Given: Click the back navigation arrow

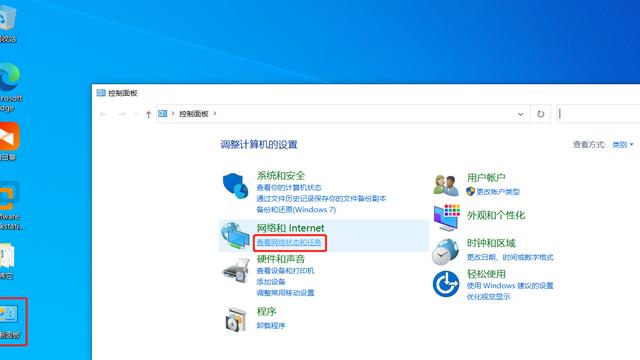Looking at the screenshot, I should [103, 114].
